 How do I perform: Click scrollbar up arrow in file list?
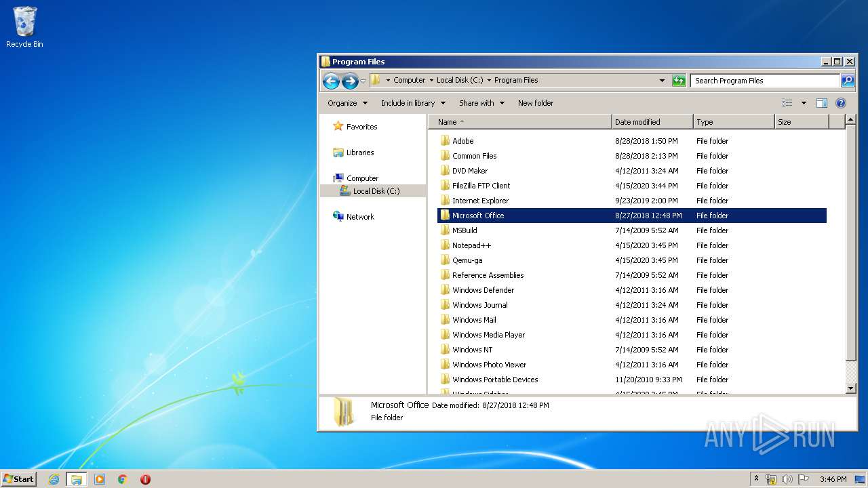851,121
